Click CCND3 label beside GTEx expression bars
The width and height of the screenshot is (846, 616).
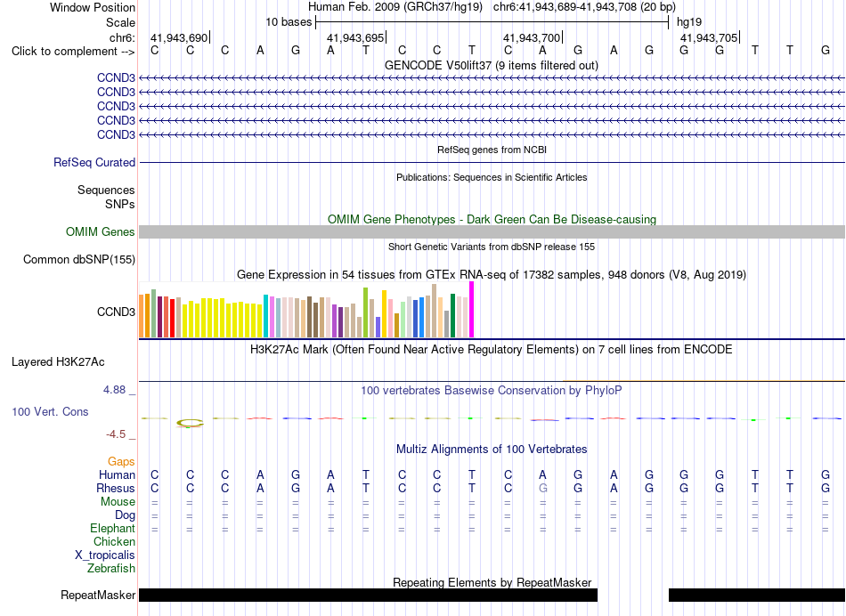[116, 312]
